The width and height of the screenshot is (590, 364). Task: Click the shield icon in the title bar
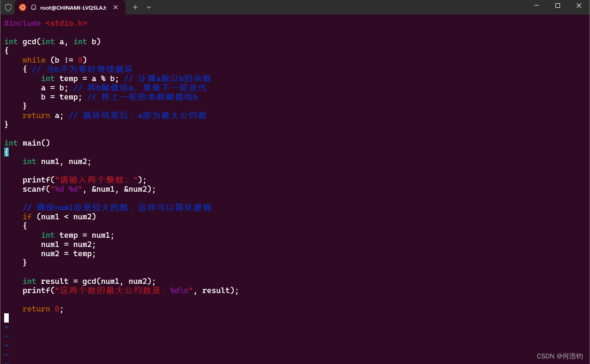pos(8,7)
